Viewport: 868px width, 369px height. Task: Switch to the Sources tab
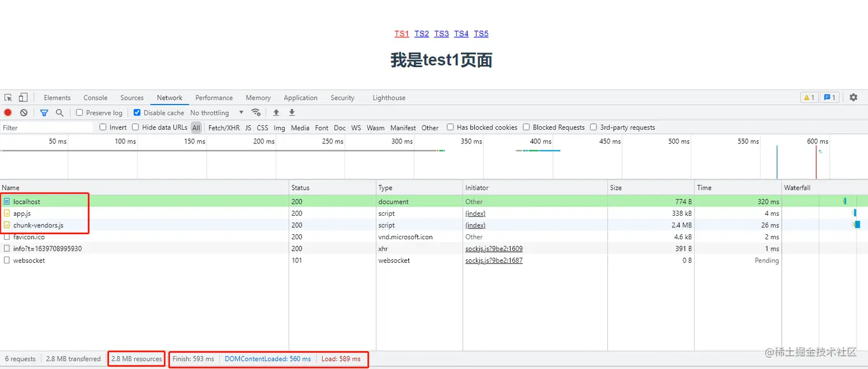[x=132, y=98]
